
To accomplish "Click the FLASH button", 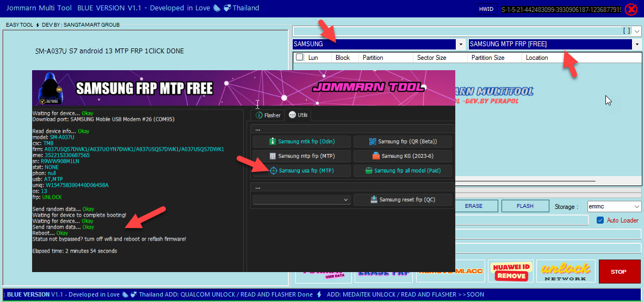I will 525,206.
